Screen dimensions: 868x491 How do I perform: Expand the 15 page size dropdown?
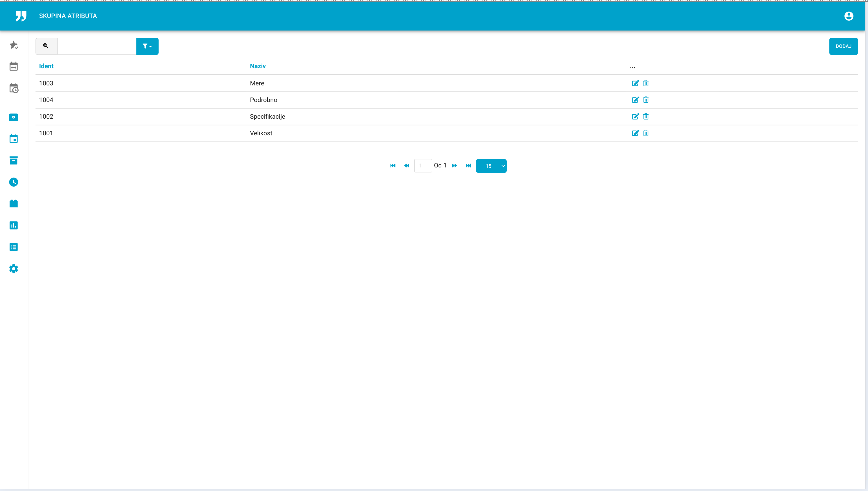pyautogui.click(x=491, y=165)
